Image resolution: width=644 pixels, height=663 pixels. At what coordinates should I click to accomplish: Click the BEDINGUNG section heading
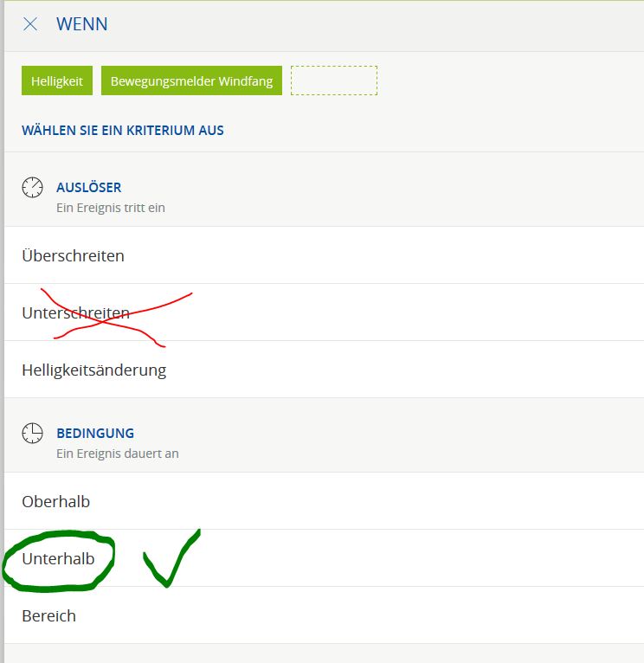coord(95,433)
